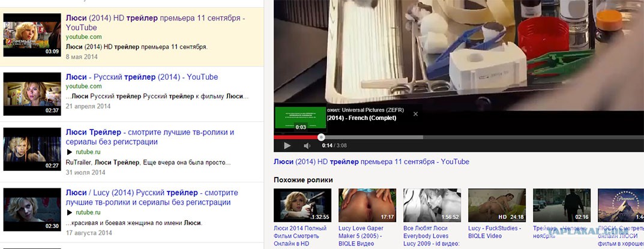Click the '21 апреля 2014' date text

(x=88, y=106)
